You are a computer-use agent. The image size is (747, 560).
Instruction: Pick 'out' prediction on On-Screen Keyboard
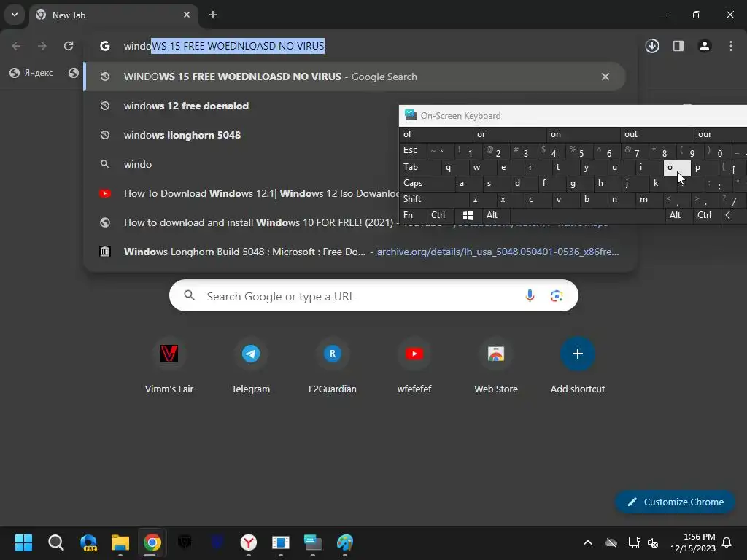pos(657,134)
